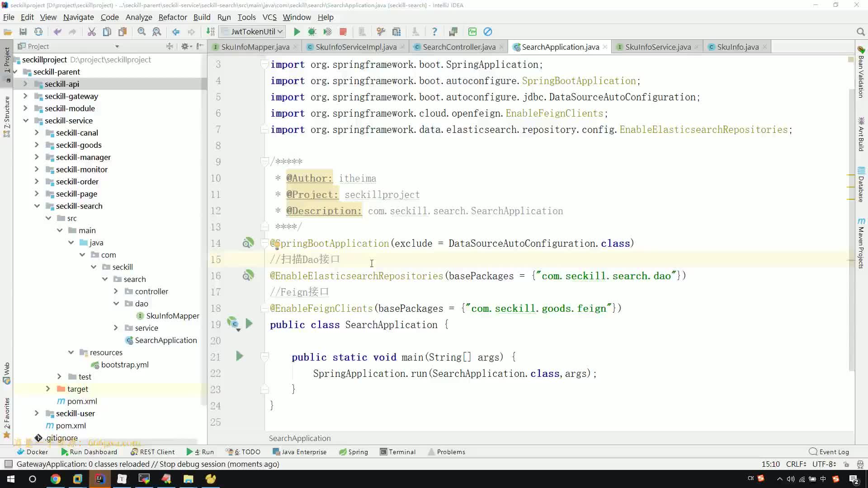Expand the controller package

click(x=116, y=291)
